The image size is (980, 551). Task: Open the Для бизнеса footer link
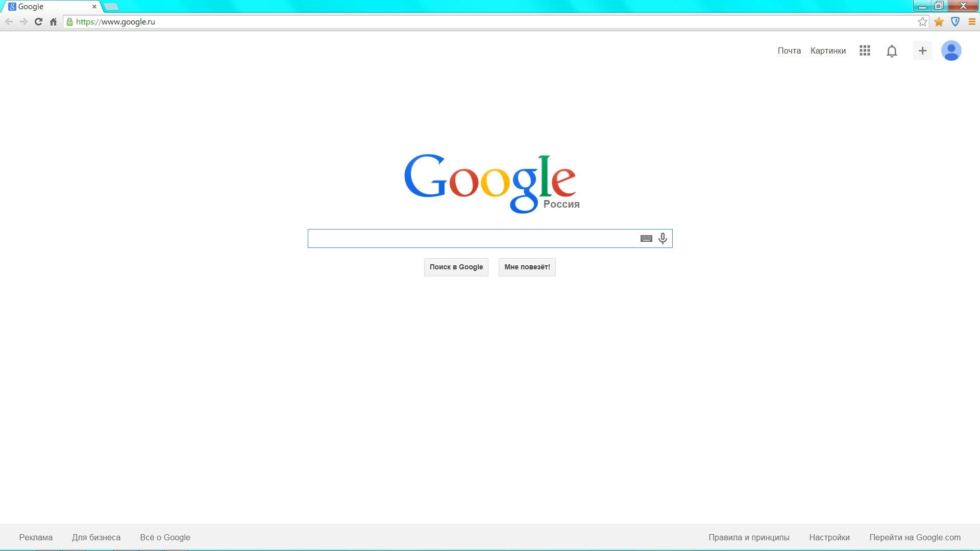click(x=96, y=537)
